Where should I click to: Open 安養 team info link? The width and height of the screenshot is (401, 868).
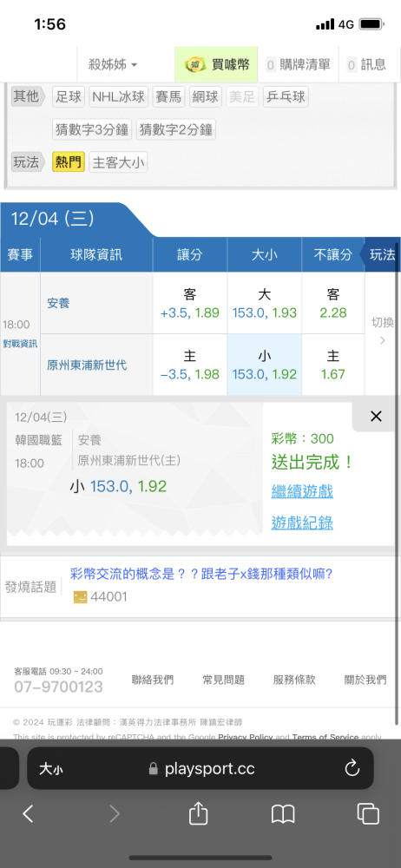(x=58, y=303)
